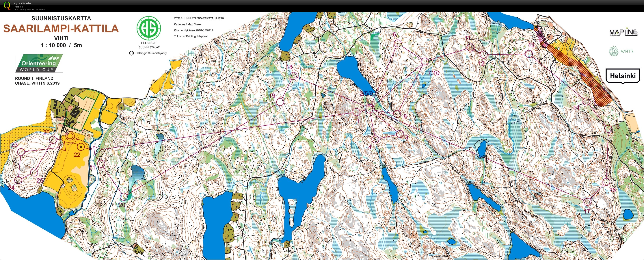
Task: Click the shared control circle 2/5/9
Action: click(369, 109)
